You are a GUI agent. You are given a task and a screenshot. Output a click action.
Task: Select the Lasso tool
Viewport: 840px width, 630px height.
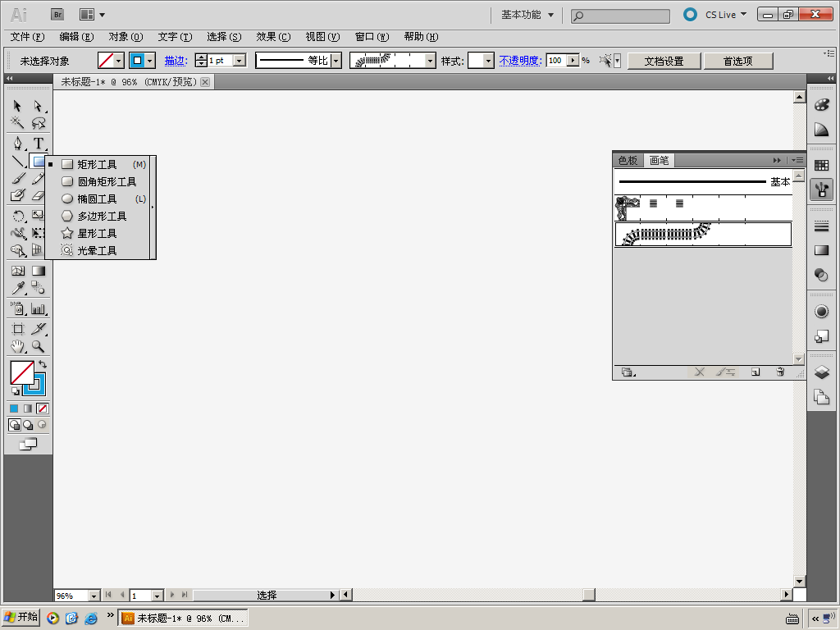click(38, 123)
